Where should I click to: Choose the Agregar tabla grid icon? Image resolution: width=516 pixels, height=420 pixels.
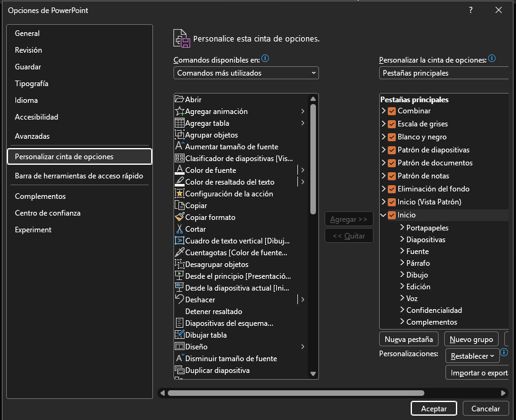coord(180,123)
